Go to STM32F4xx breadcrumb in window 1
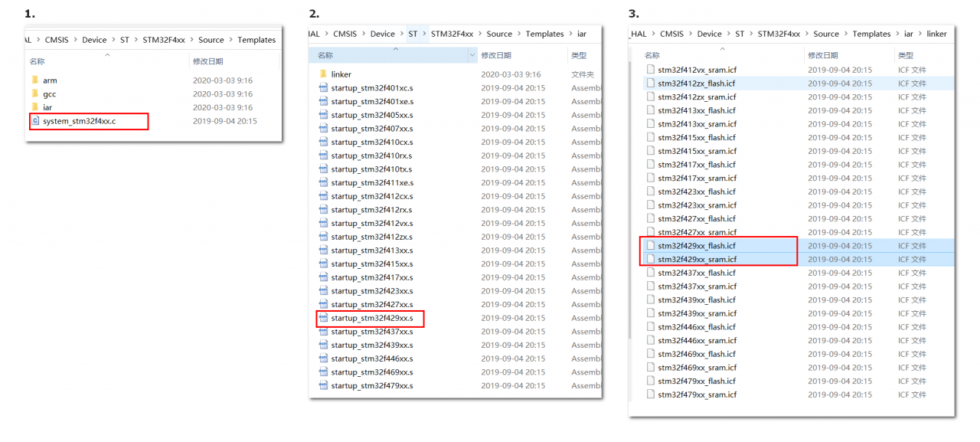Screen dimensions: 980x442 coord(164,40)
